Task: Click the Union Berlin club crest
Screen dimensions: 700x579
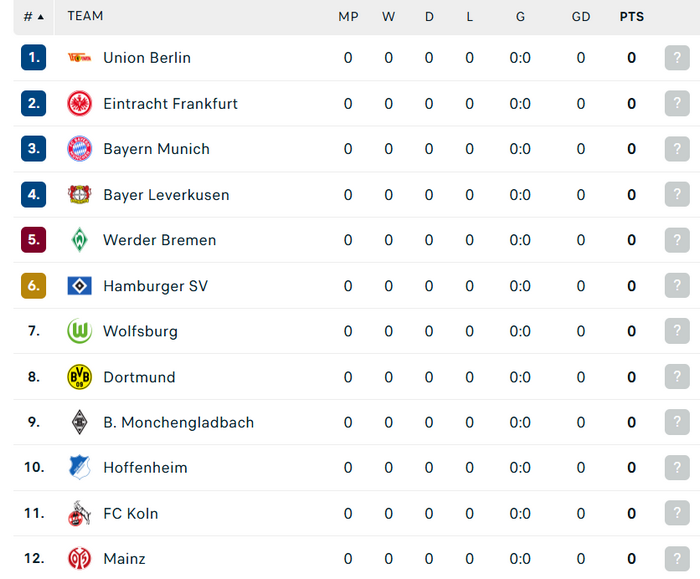Action: click(79, 58)
